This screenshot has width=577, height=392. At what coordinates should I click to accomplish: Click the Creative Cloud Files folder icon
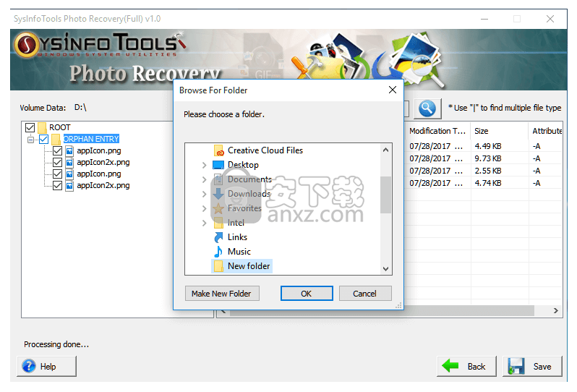[218, 150]
